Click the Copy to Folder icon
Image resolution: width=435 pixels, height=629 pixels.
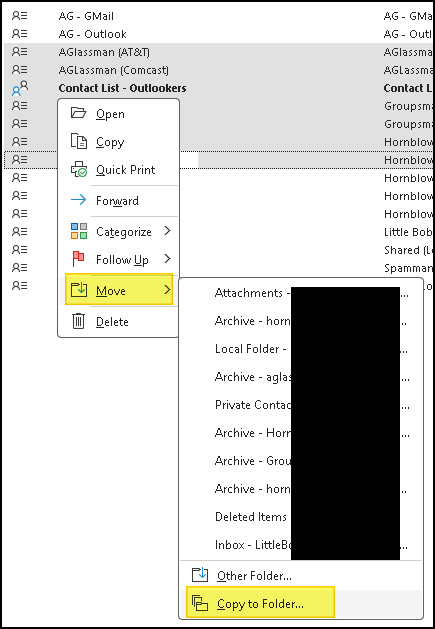click(x=200, y=603)
